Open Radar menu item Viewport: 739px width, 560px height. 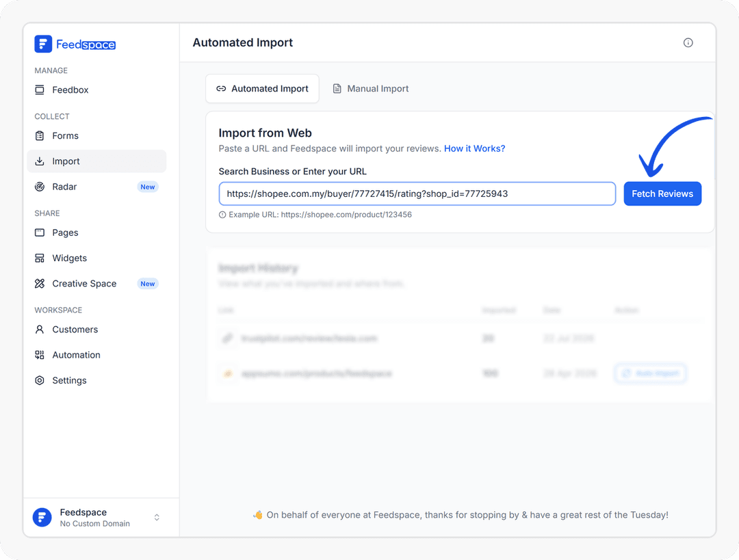[x=96, y=187]
